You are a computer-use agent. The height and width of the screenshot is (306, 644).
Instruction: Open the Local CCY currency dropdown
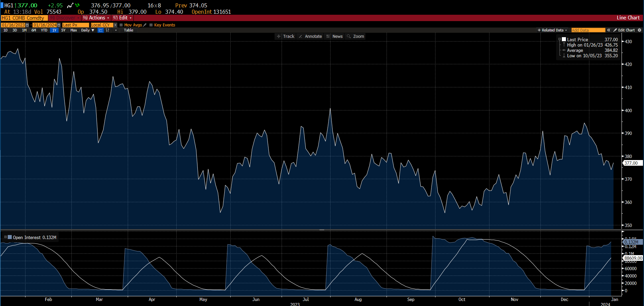click(x=115, y=25)
